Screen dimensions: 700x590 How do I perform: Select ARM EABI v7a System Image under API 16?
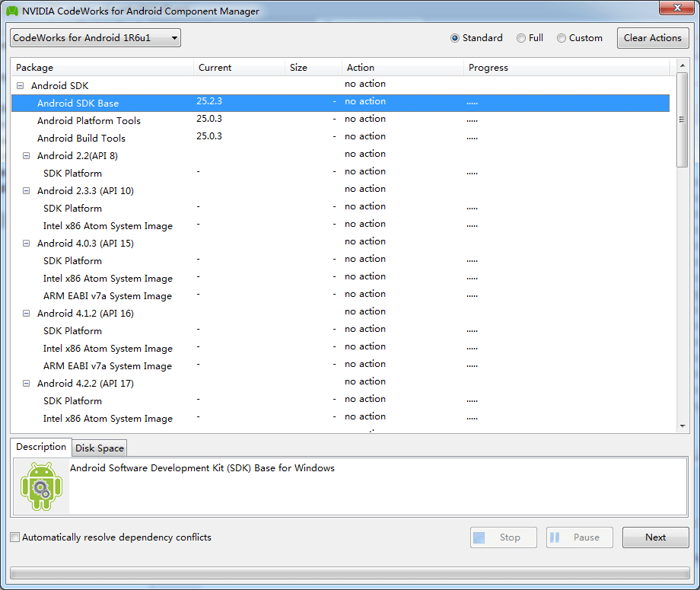tap(340, 365)
